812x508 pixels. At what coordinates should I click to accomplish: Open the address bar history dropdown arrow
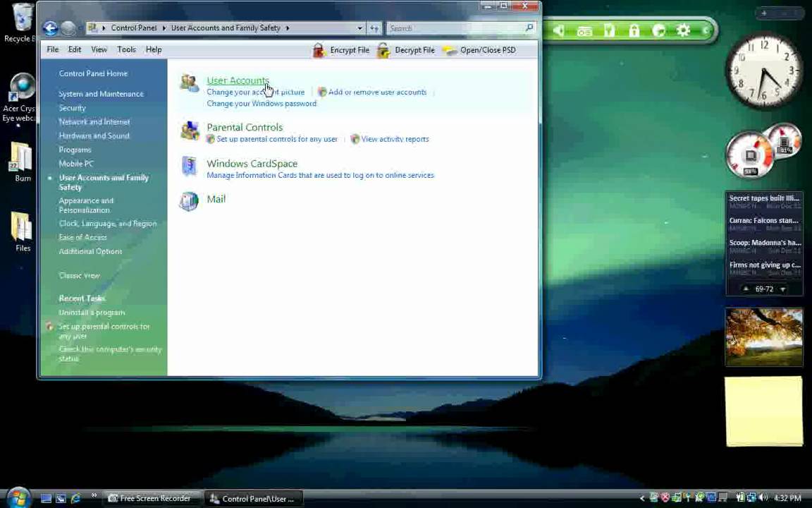[x=359, y=28]
